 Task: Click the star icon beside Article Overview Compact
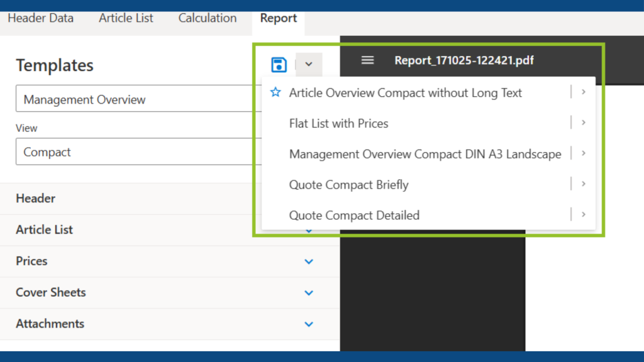[x=275, y=92]
